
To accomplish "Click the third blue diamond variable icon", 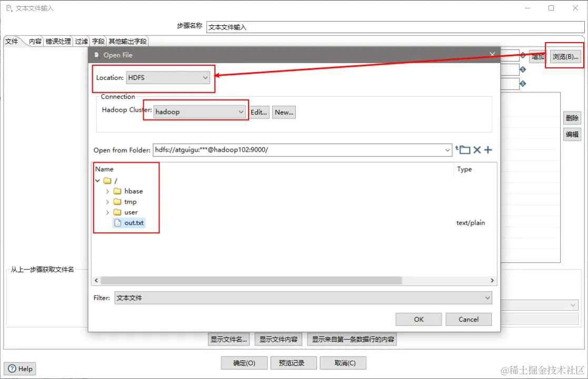I will (x=523, y=84).
